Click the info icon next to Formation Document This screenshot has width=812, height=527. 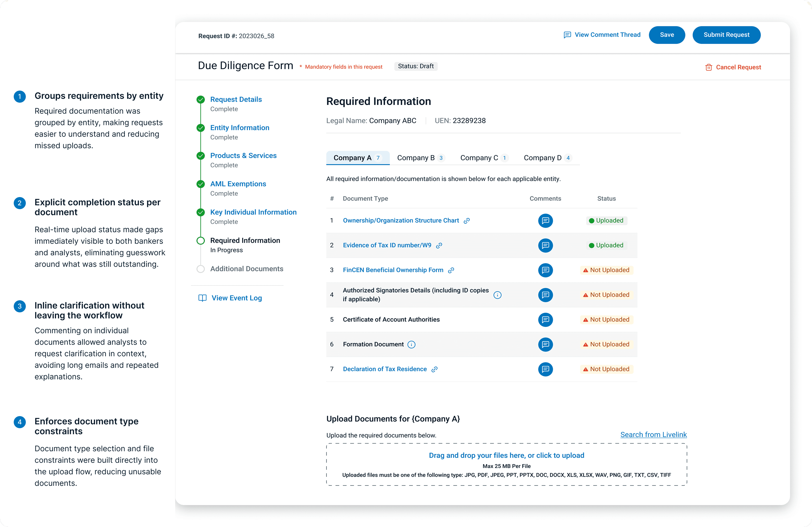[412, 344]
